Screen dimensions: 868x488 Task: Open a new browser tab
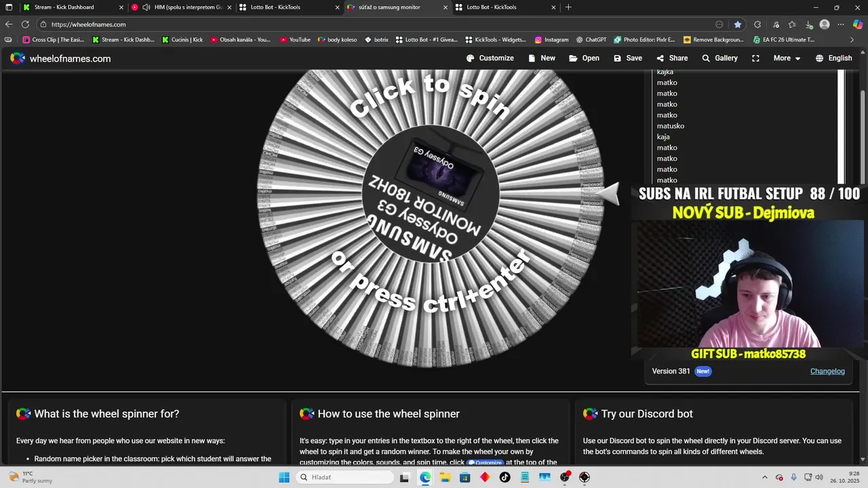(x=568, y=7)
